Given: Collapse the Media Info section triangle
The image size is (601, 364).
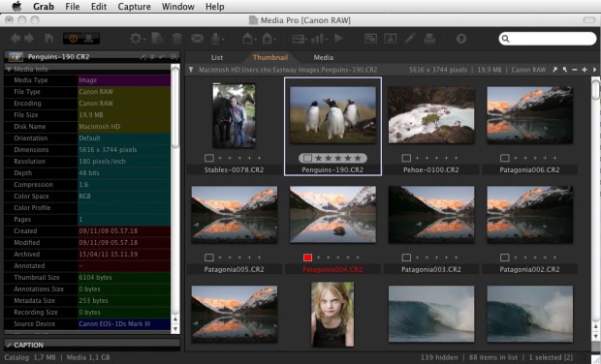Looking at the screenshot, I should click(x=9, y=70).
